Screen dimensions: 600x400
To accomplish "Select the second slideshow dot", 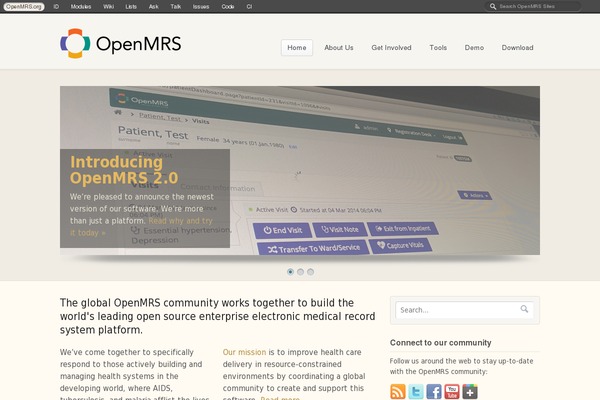I will (x=300, y=272).
